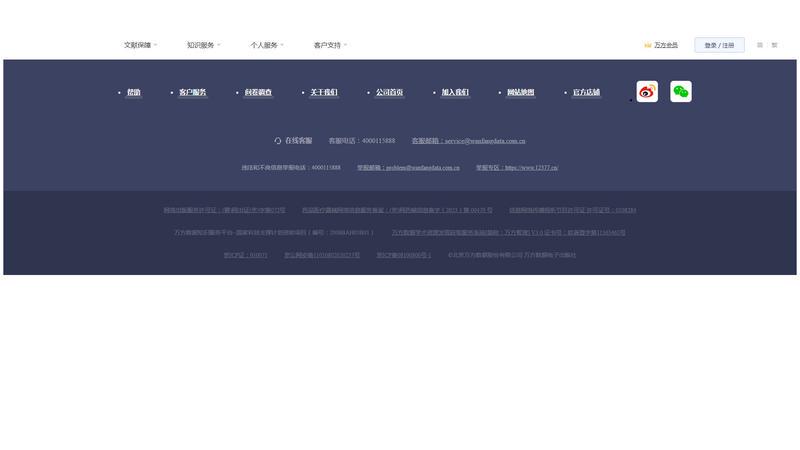Screen dimensions: 800x450
Task: Open the footer link between 客户服务 and 关于我们
Action: (258, 92)
